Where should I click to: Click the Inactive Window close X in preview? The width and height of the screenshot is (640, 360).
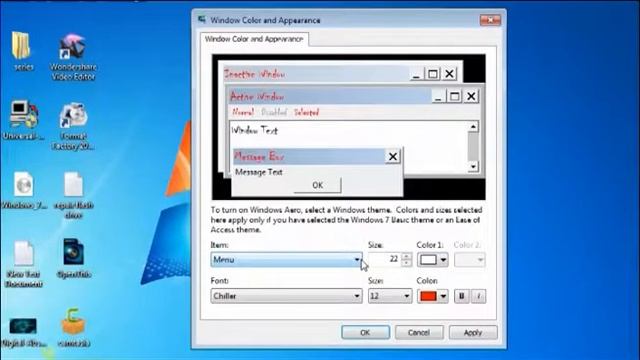(449, 74)
